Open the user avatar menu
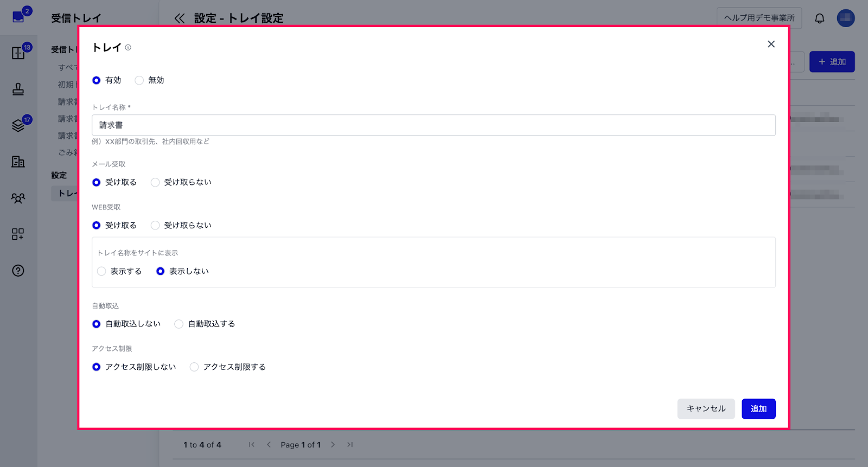The image size is (868, 467). click(x=846, y=18)
